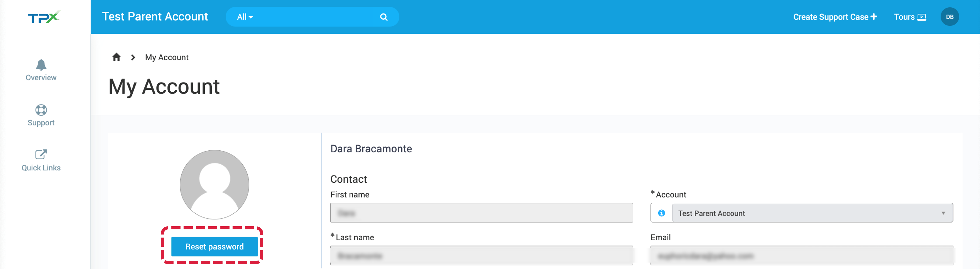Click the Account info icon
Screen dimensions: 980x269
[661, 213]
